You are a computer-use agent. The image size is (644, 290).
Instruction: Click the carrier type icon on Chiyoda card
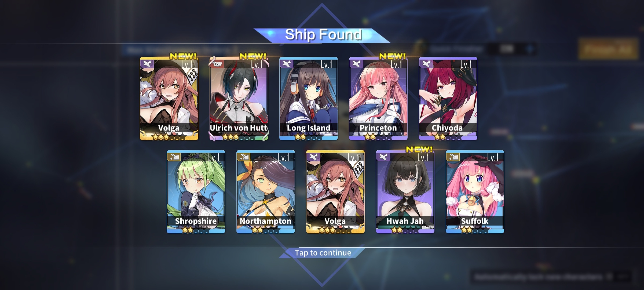[x=426, y=64]
